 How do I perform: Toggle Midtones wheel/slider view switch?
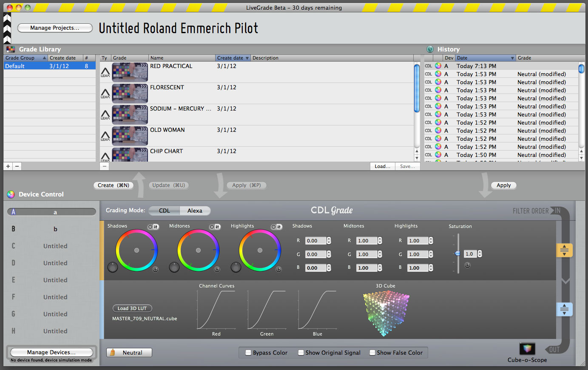point(215,227)
